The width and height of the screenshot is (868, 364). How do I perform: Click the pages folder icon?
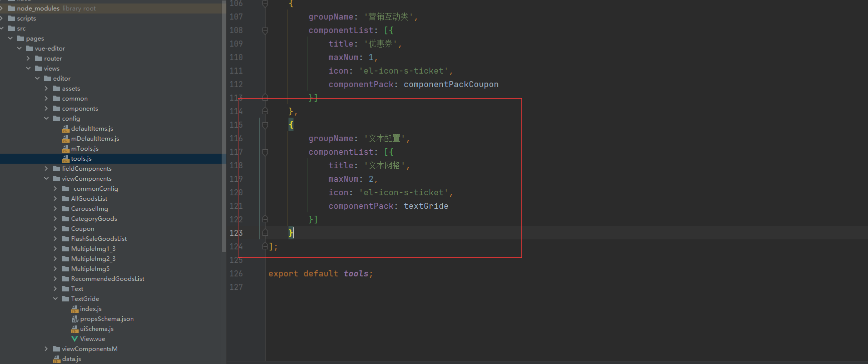point(21,39)
